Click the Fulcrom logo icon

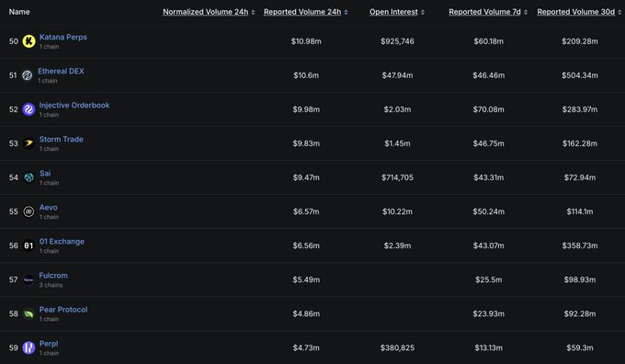click(28, 279)
